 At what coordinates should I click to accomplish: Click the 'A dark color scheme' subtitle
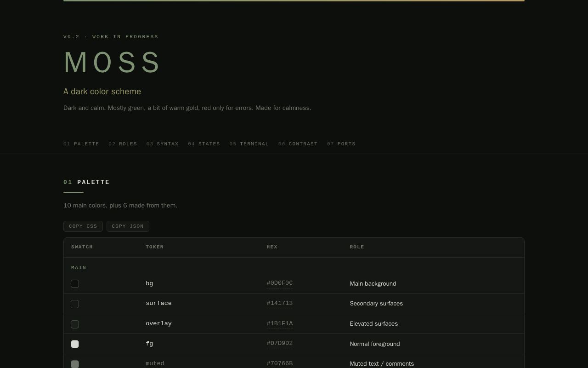[102, 92]
